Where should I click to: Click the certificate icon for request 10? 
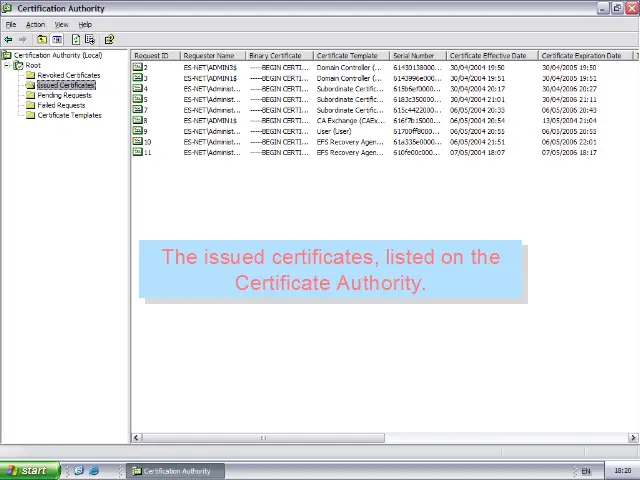pos(138,141)
